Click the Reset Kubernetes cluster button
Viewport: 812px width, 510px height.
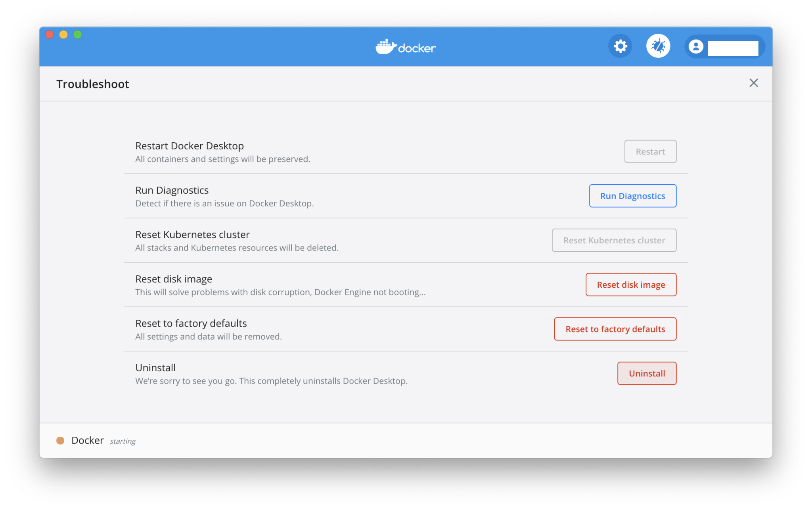click(614, 240)
